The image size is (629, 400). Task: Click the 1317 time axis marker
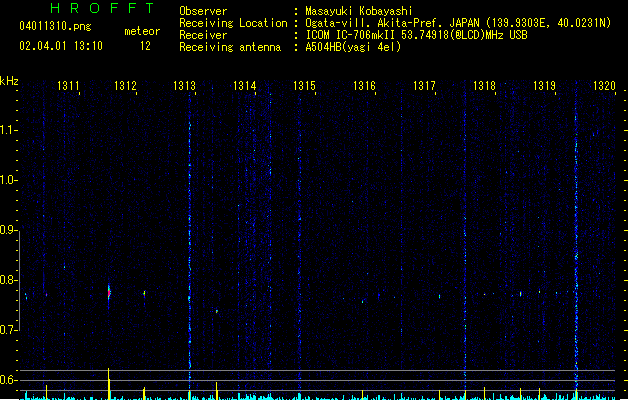click(x=424, y=85)
